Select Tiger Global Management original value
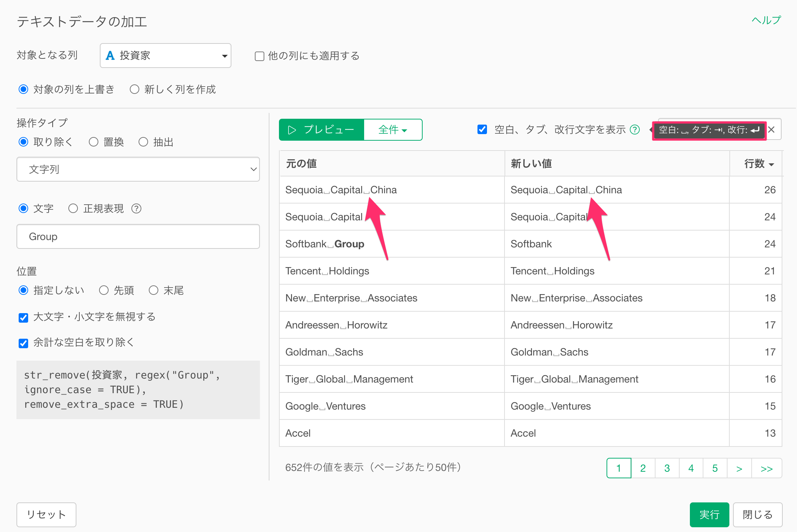 [x=392, y=379]
